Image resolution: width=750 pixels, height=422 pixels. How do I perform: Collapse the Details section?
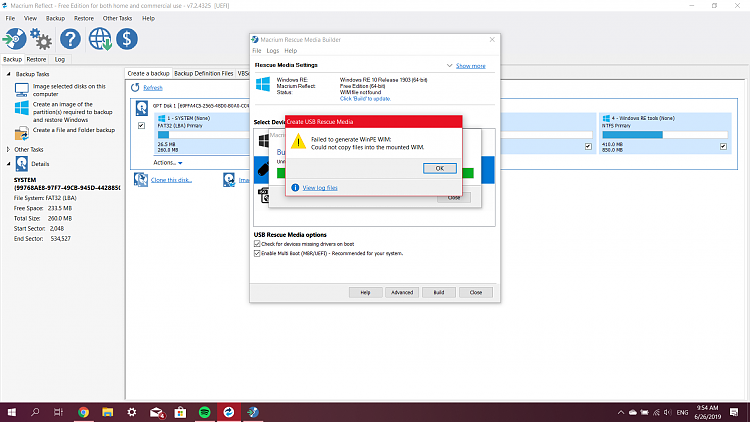tap(8, 164)
